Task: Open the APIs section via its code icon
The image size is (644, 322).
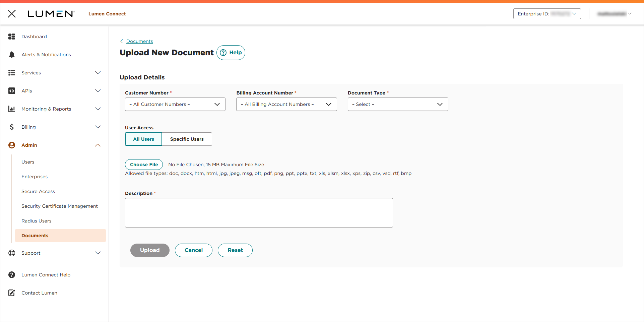Action: point(12,90)
